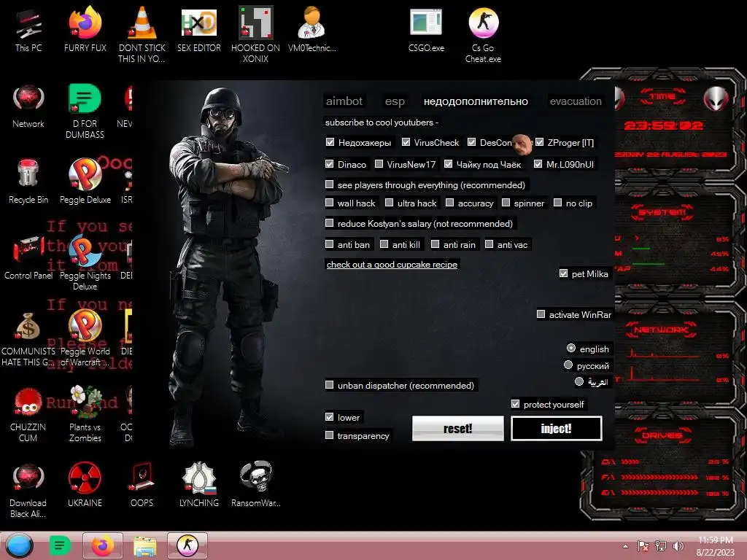Enable the no clip checkbox
Screen dimensions: 747x560
coord(557,203)
